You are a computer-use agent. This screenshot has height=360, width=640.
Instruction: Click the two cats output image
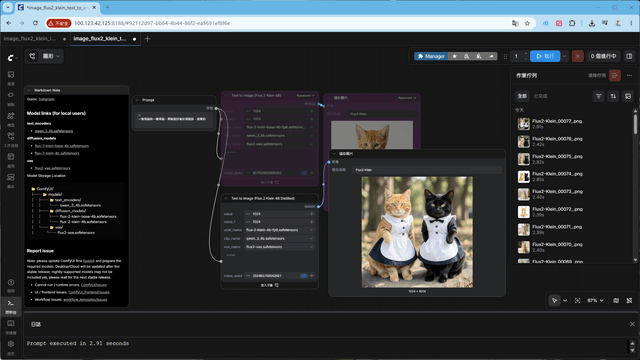417,232
